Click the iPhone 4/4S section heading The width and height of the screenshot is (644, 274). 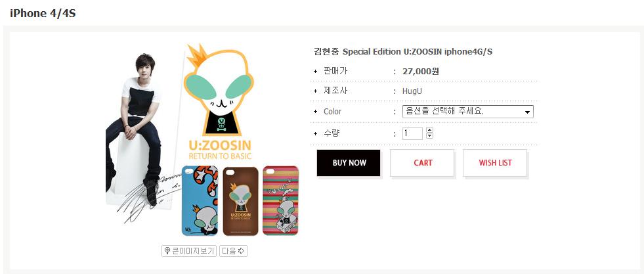point(43,13)
